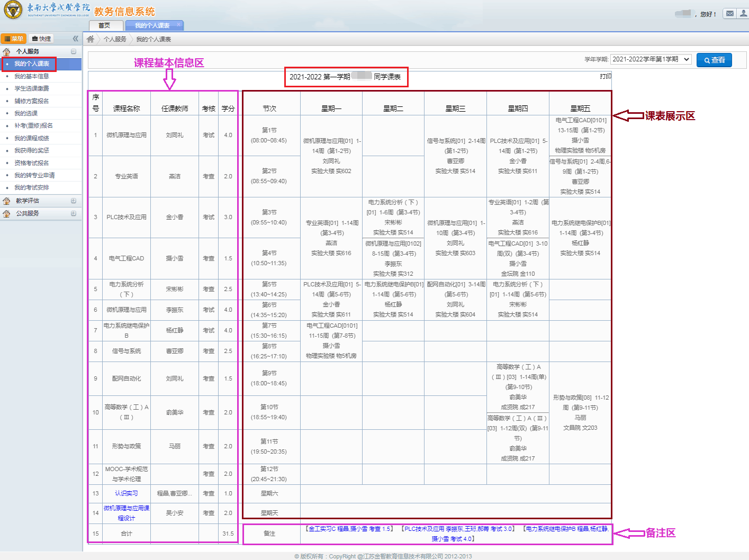This screenshot has width=749, height=560.
Task: Open 我的课程成绩 in sidebar
Action: (x=32, y=138)
